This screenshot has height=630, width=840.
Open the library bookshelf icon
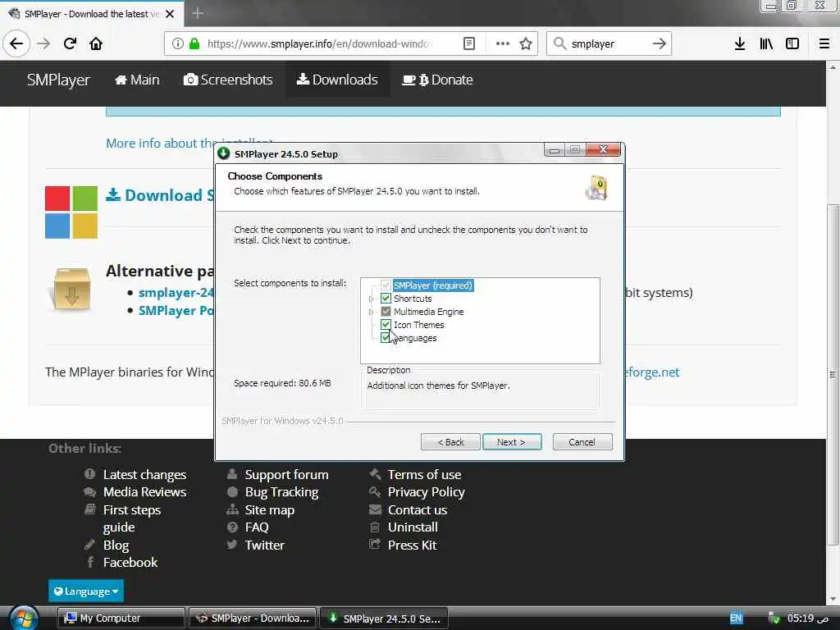click(x=766, y=44)
